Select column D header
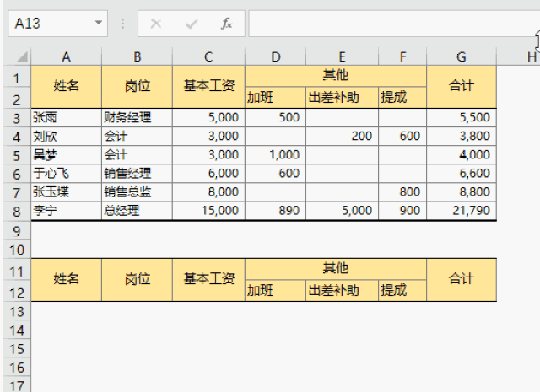This screenshot has height=392, width=540. (276, 56)
